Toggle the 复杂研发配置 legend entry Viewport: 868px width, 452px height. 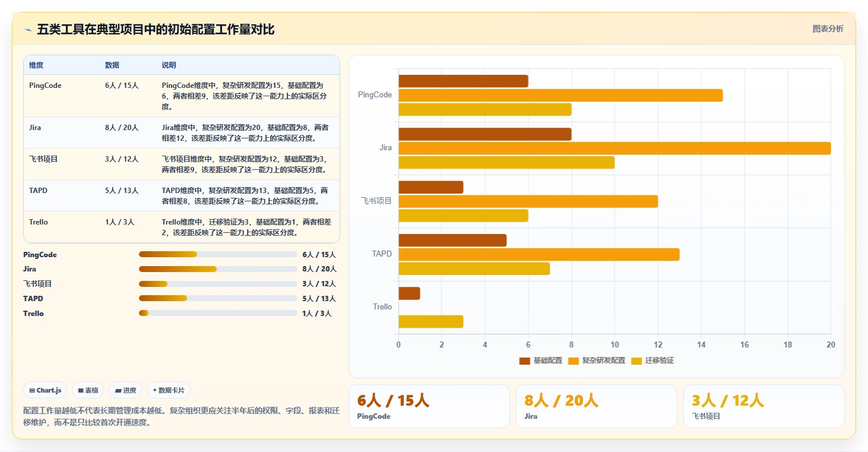(x=597, y=361)
